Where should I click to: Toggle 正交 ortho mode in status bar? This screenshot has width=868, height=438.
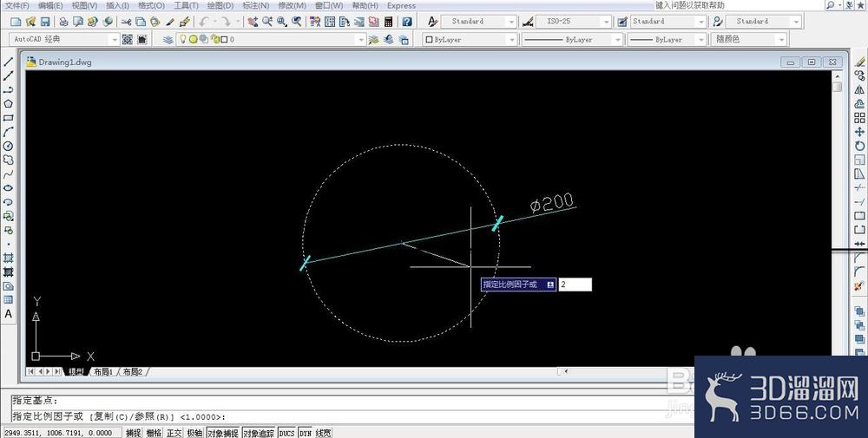click(x=174, y=433)
